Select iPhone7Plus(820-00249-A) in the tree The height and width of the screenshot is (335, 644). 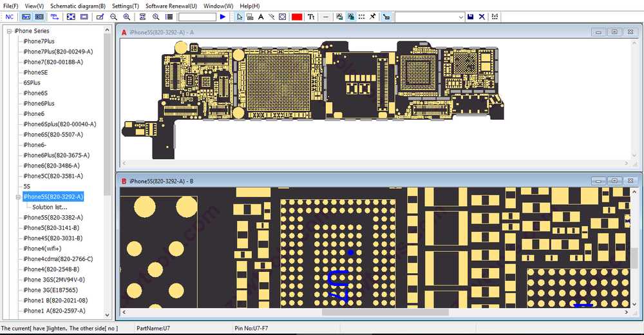[x=58, y=52]
